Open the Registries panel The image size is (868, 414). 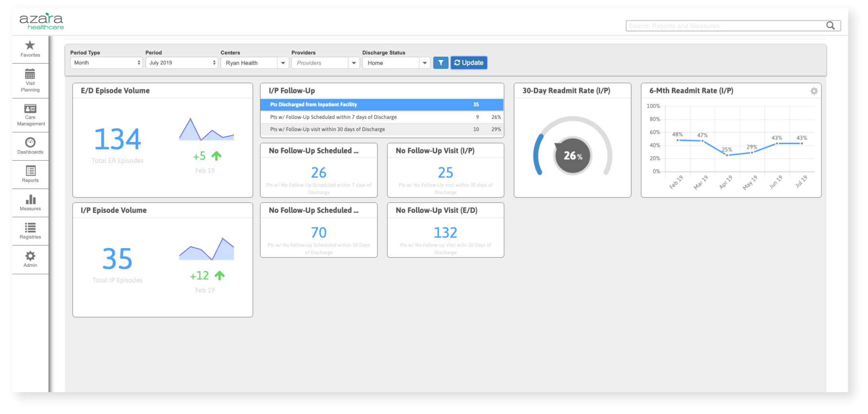pyautogui.click(x=30, y=231)
